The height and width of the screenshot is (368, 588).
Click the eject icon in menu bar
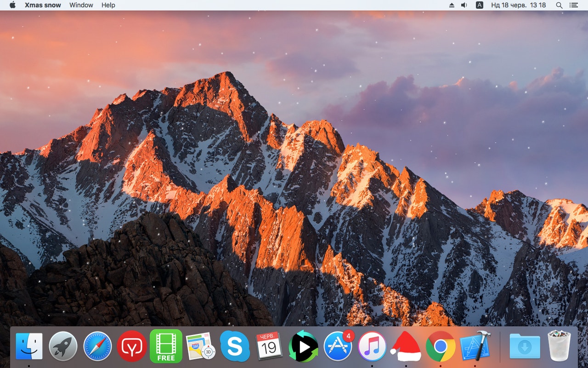(452, 5)
